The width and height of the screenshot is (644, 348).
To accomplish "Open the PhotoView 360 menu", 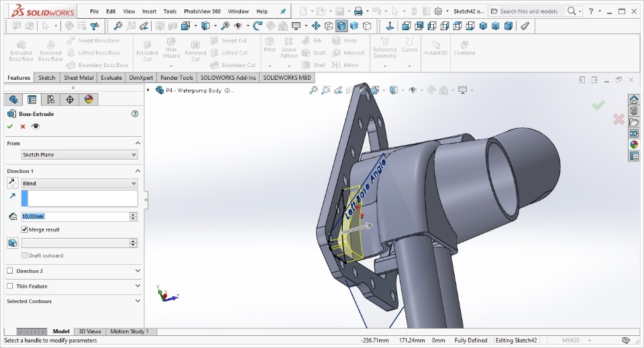I will 202,11.
